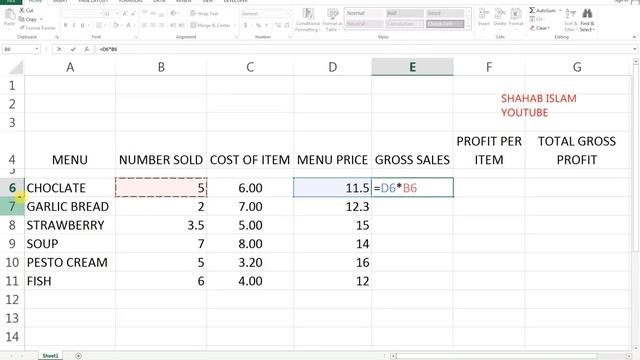Toggle align right
The height and width of the screenshot is (360, 640).
coord(162,25)
